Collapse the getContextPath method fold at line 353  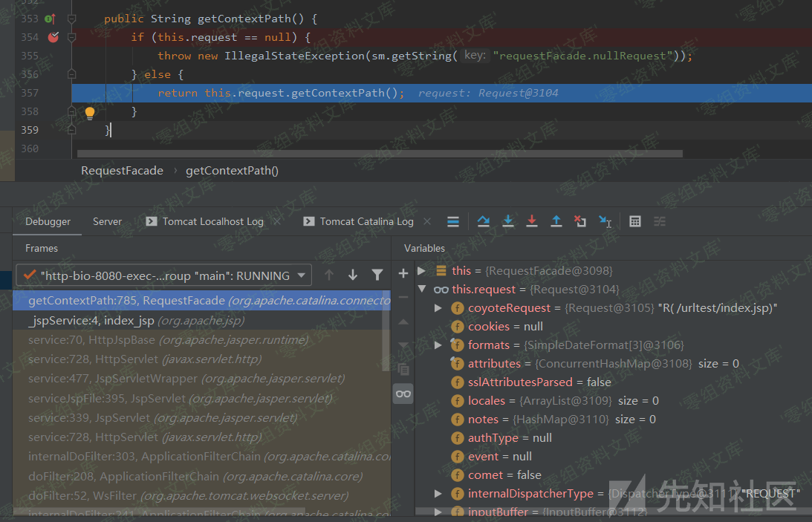(x=72, y=19)
